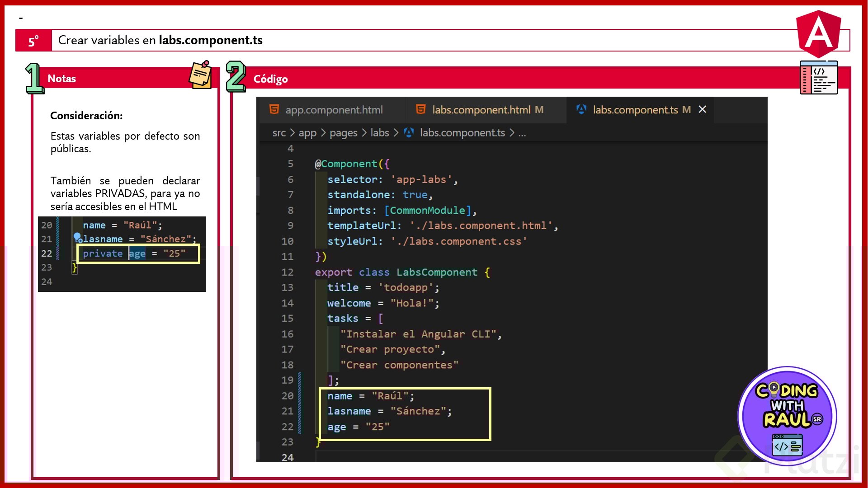Click the Coding With Raul badge
Screen dimensions: 868x488
(787, 417)
